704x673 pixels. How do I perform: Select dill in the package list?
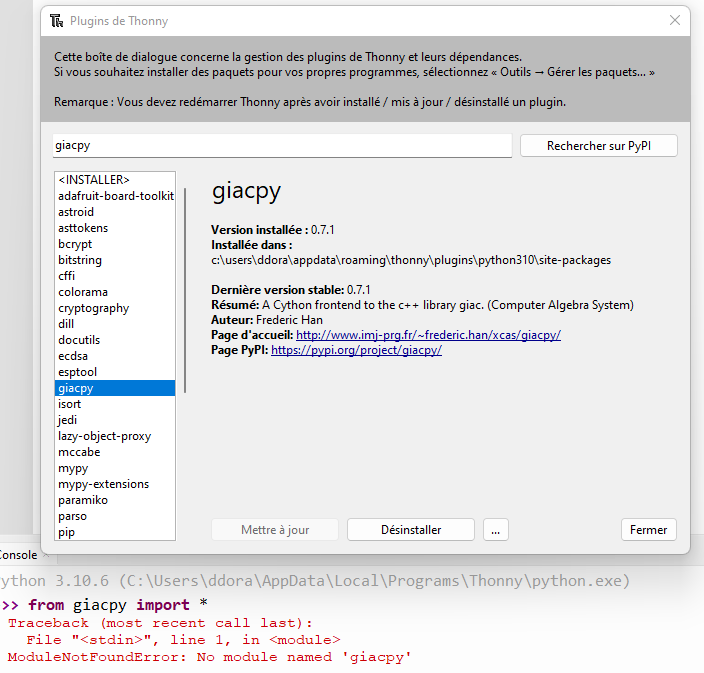point(114,324)
